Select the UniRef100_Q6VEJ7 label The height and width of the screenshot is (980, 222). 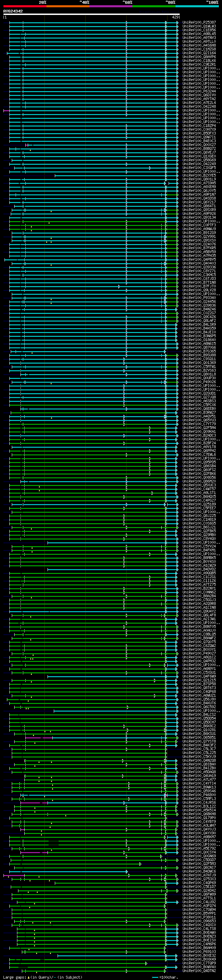point(199,153)
